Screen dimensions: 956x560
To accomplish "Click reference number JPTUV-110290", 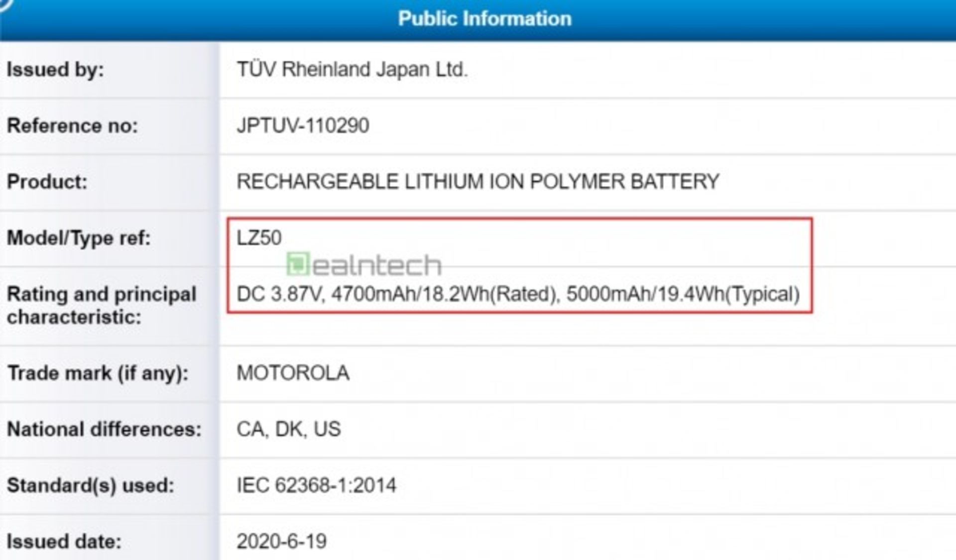I will pyautogui.click(x=303, y=125).
